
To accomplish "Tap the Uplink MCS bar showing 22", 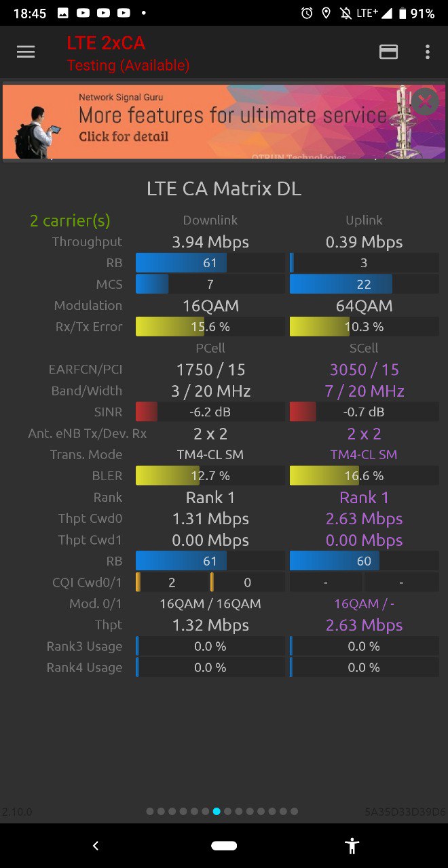I will 364,284.
